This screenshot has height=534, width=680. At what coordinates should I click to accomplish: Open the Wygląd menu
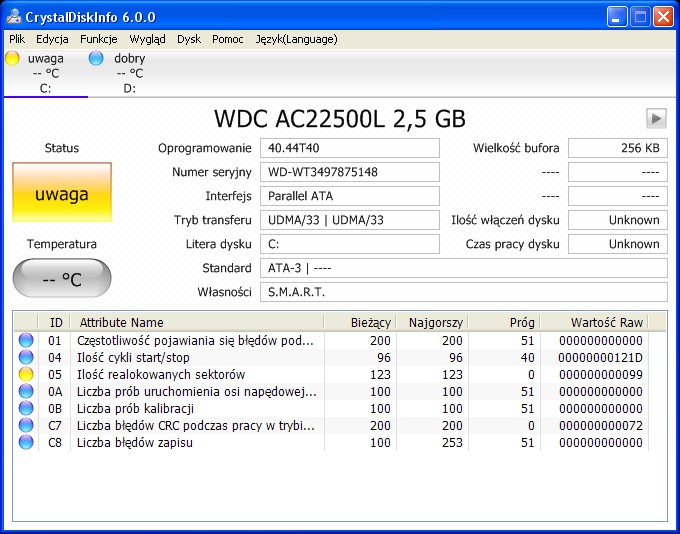[147, 39]
